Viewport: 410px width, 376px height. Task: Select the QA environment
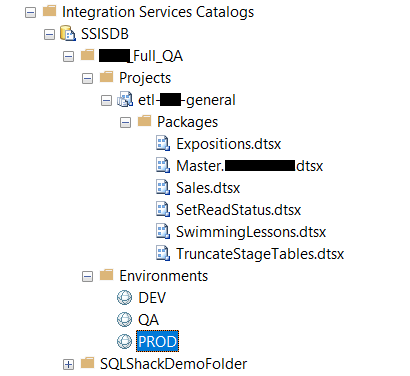pos(148,320)
